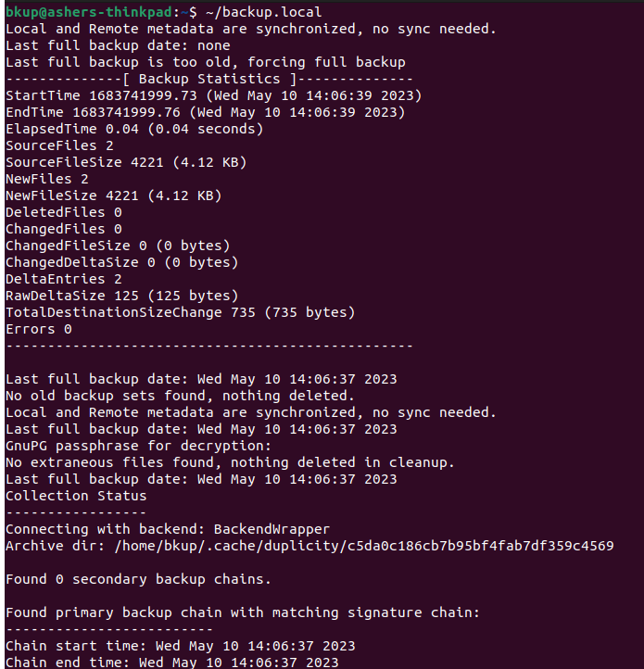Click the DeletedFiles 0 line
The image size is (644, 669).
[x=64, y=212]
